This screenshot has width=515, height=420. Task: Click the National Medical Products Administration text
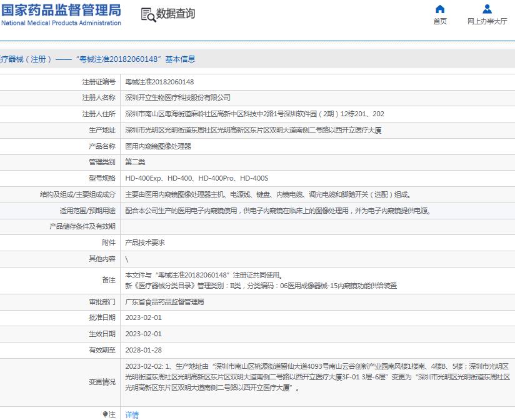[x=61, y=23]
